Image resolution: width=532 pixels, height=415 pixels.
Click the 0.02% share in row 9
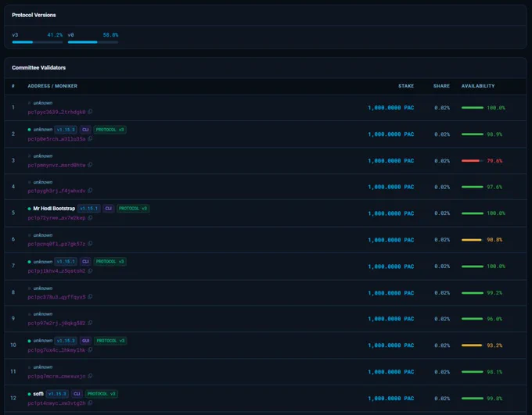pyautogui.click(x=442, y=319)
